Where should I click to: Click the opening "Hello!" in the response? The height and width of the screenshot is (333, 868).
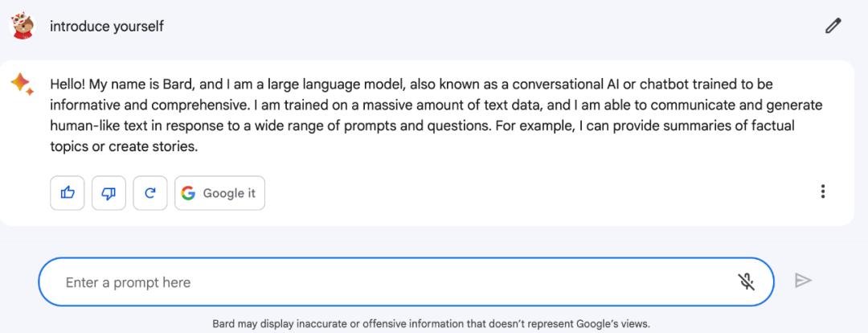[x=68, y=84]
